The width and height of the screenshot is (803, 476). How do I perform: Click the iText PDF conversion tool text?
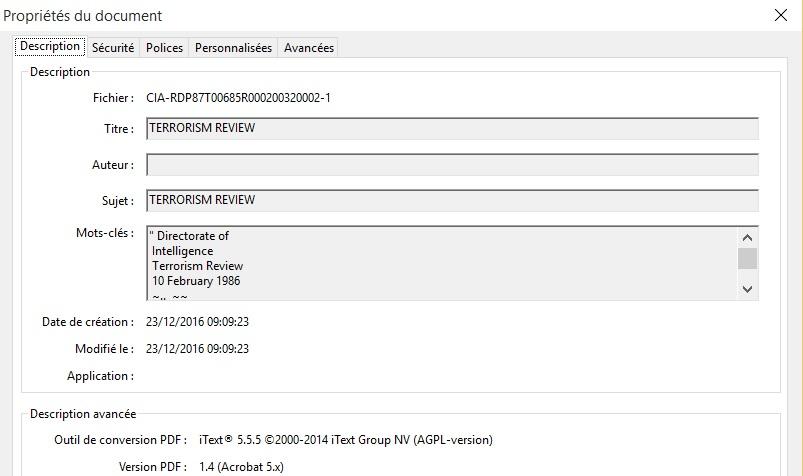coord(346,440)
